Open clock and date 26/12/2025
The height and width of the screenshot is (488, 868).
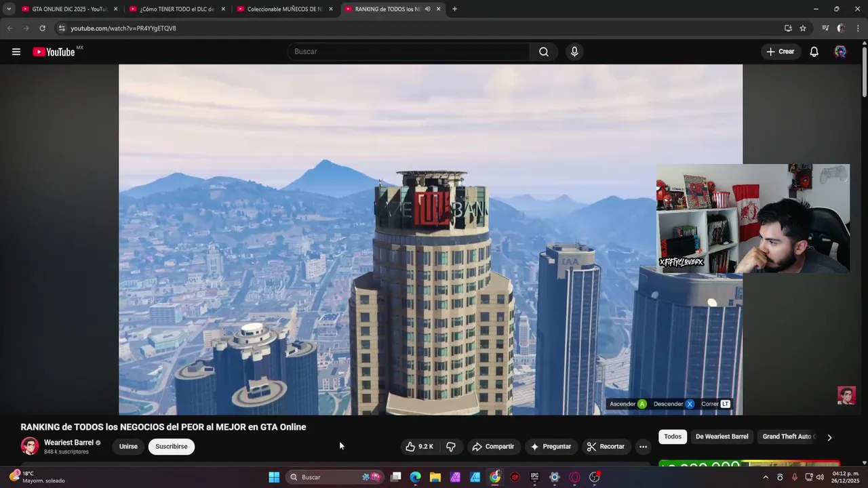point(846,477)
